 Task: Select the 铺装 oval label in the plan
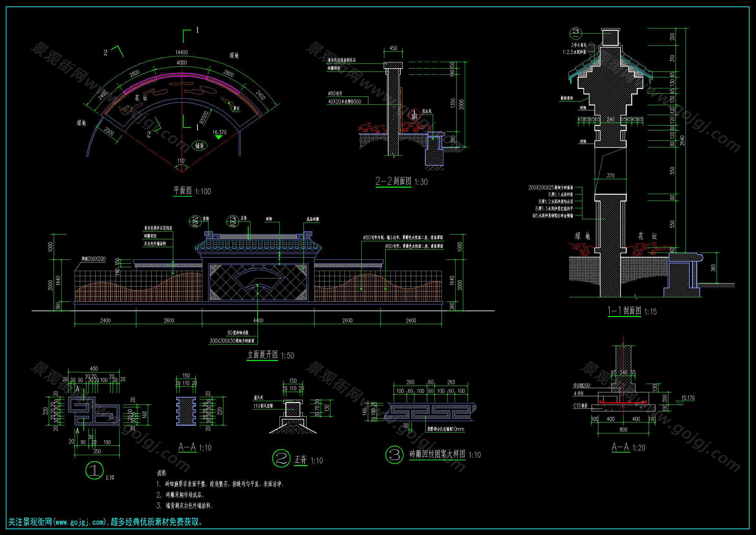[199, 146]
